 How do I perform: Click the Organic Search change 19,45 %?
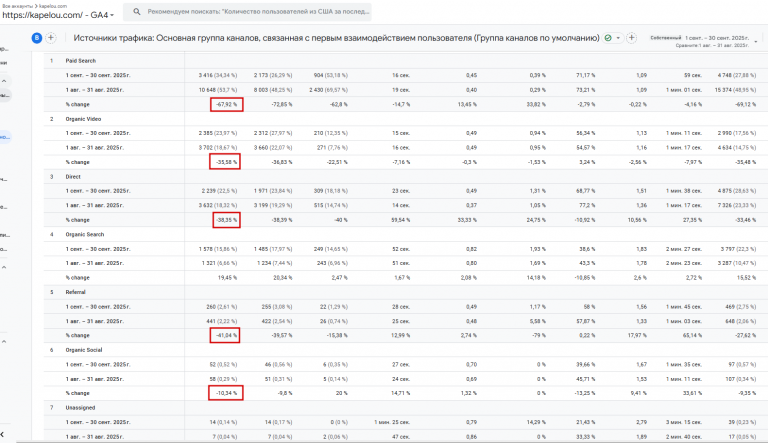[227, 278]
